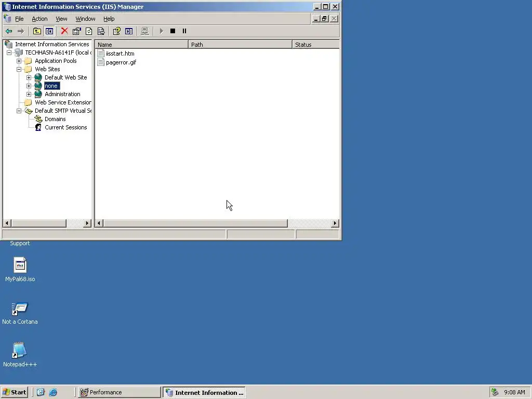This screenshot has height=399, width=532.
Task: Open the Window menu
Action: pos(85,19)
